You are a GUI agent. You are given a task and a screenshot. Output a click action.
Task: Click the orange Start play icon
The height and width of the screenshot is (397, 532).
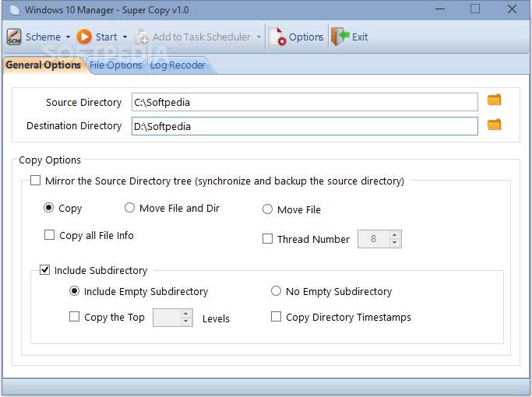point(84,37)
